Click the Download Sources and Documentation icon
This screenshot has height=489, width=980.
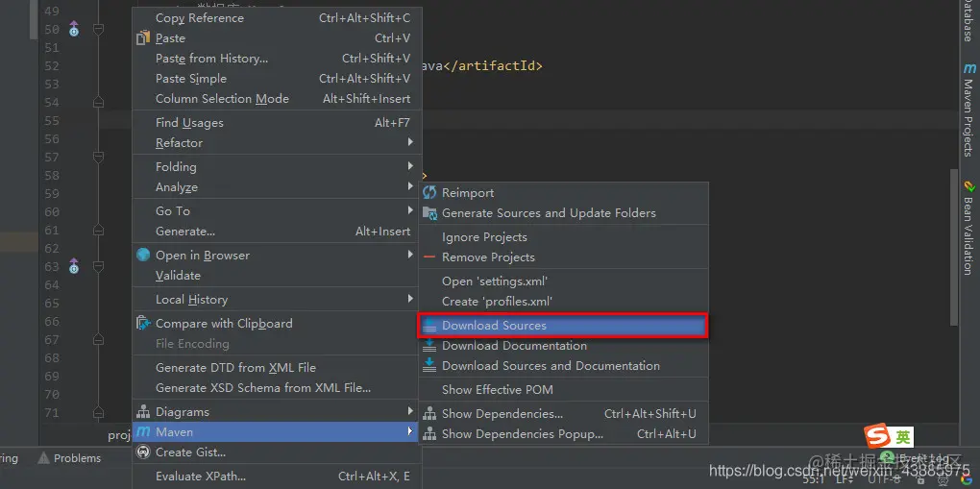click(429, 365)
